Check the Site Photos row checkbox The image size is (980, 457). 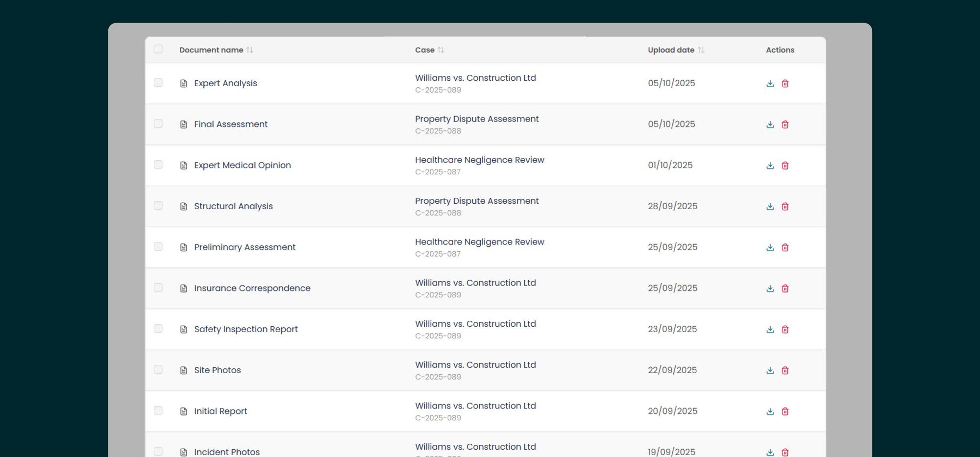pyautogui.click(x=158, y=369)
